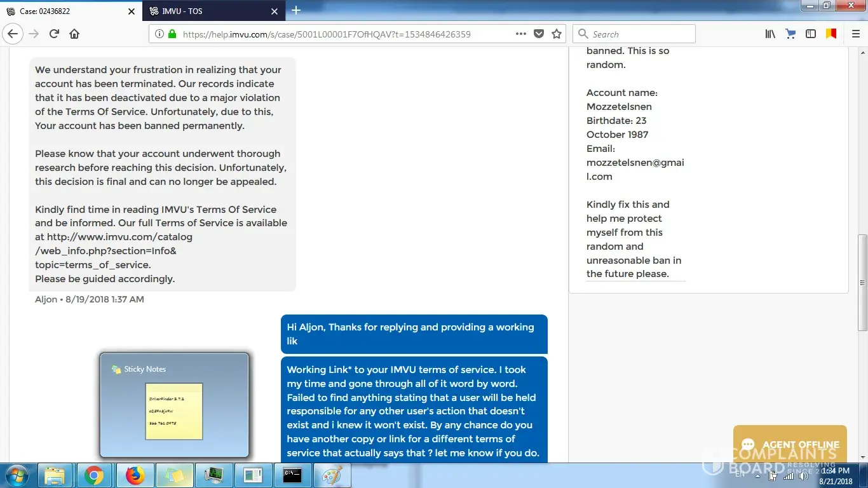This screenshot has height=488, width=868.
Task: Close the IMVU - TOS tab
Action: click(275, 11)
